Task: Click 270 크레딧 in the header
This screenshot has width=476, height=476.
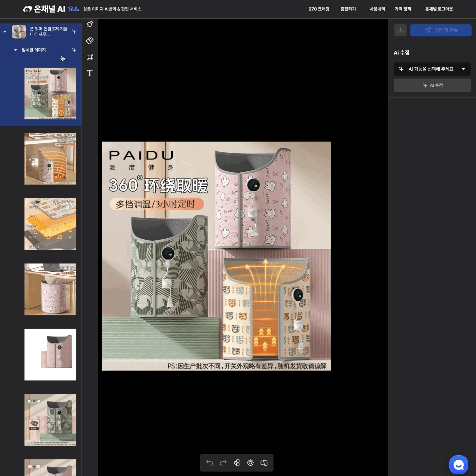Action: click(319, 9)
